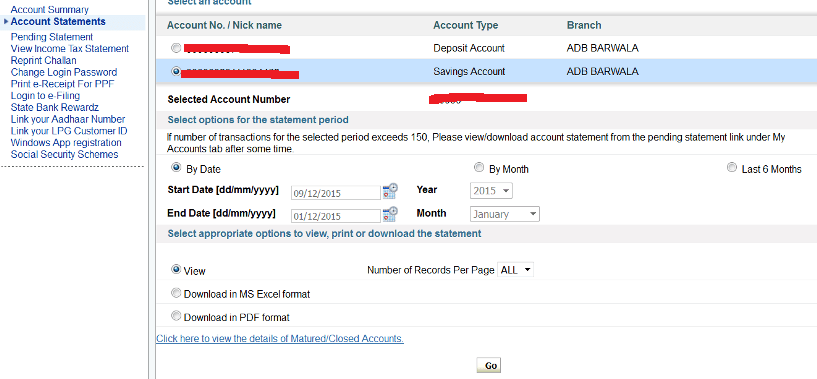817x379 pixels.
Task: Select the View statement option
Action: 176,270
